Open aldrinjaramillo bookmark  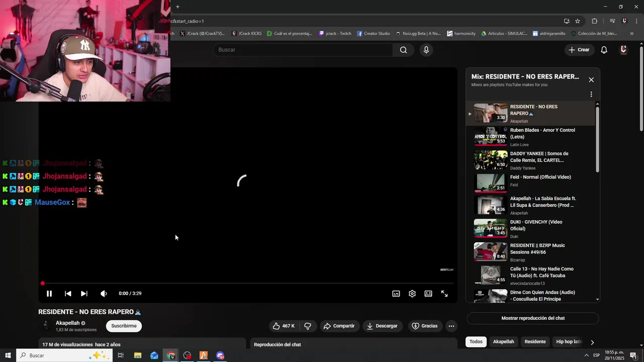coord(549,34)
